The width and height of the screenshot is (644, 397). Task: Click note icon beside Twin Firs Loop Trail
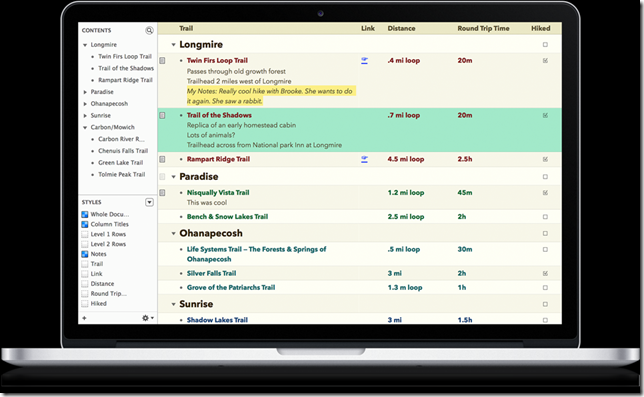pos(162,61)
